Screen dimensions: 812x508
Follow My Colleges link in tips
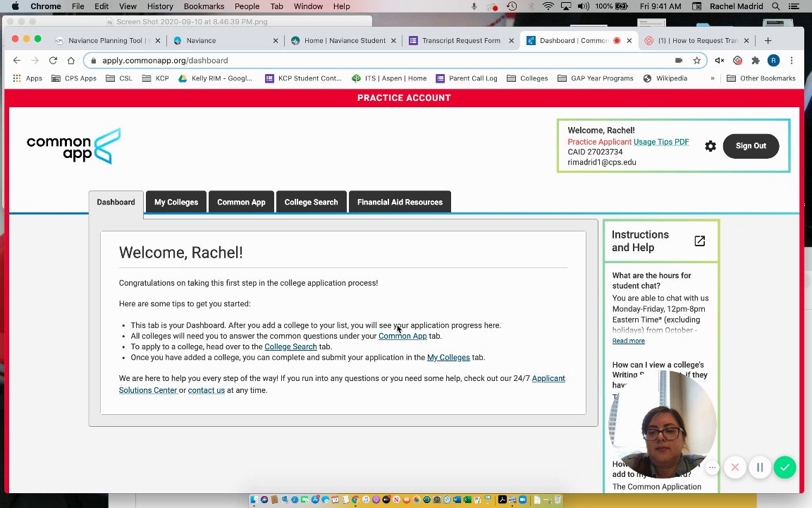click(448, 358)
